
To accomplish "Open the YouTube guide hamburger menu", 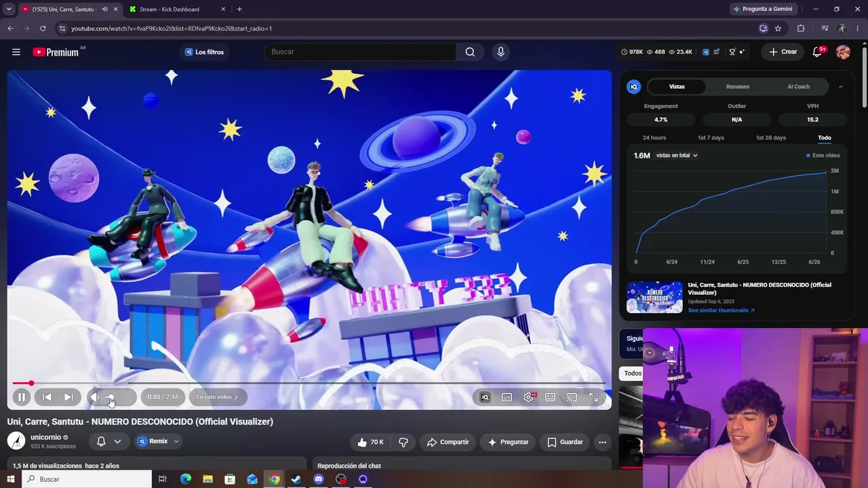I will coord(16,52).
